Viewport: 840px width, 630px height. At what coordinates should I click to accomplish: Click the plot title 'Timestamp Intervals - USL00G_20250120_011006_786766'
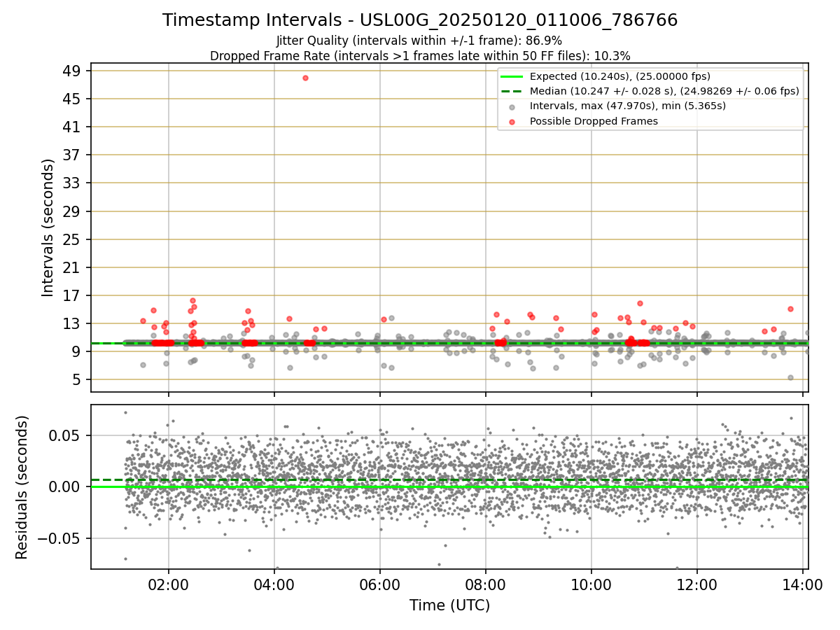(x=420, y=20)
